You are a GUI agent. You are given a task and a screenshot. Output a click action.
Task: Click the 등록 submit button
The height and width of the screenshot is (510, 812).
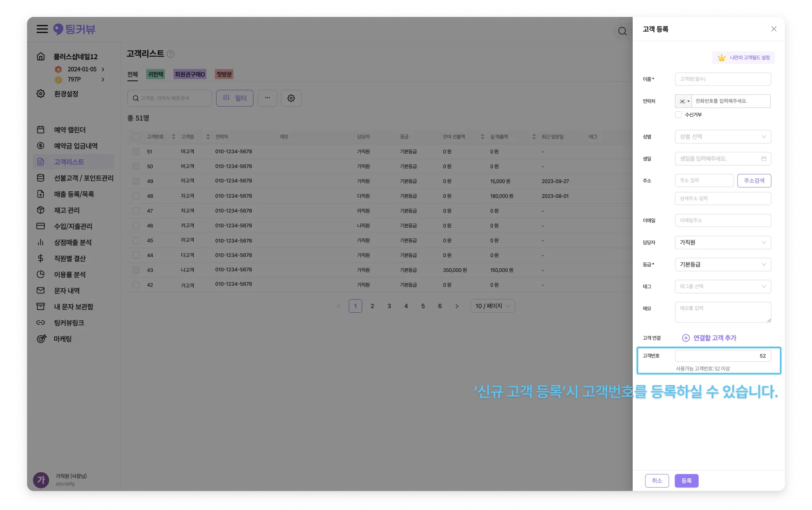click(x=686, y=481)
